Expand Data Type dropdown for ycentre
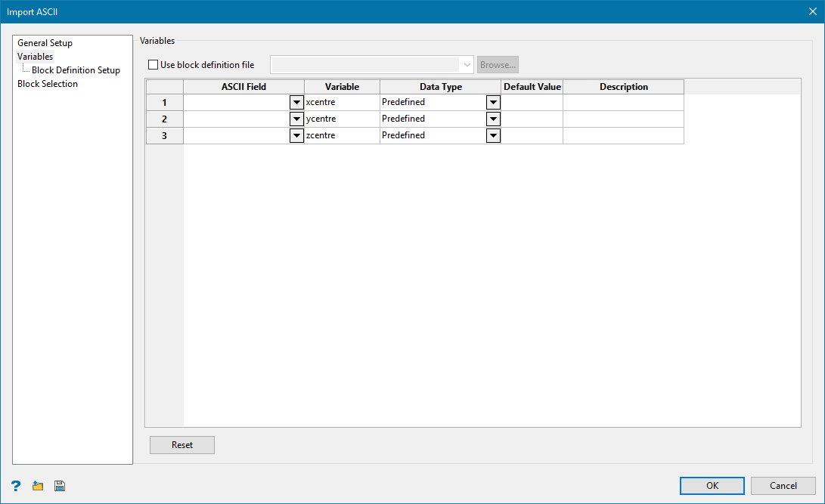Viewport: 825px width, 504px height. pos(493,119)
